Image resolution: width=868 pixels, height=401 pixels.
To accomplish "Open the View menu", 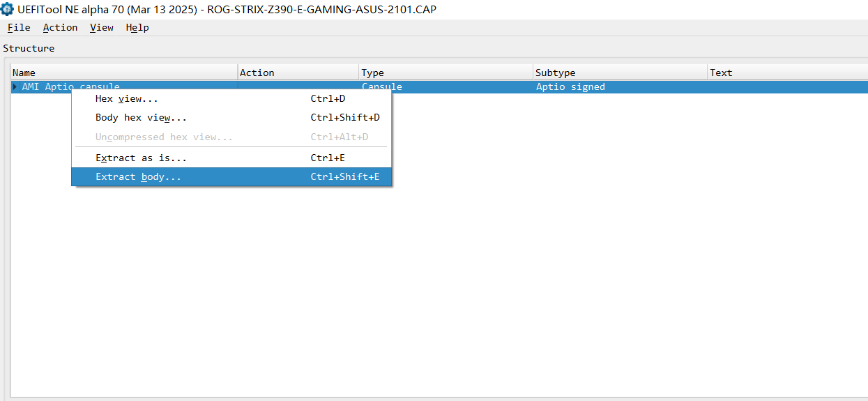I will 102,27.
